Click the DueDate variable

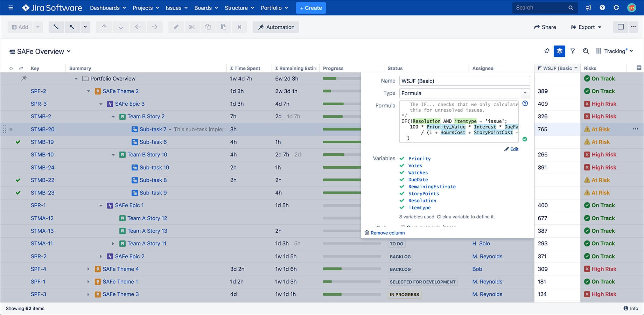(x=418, y=180)
